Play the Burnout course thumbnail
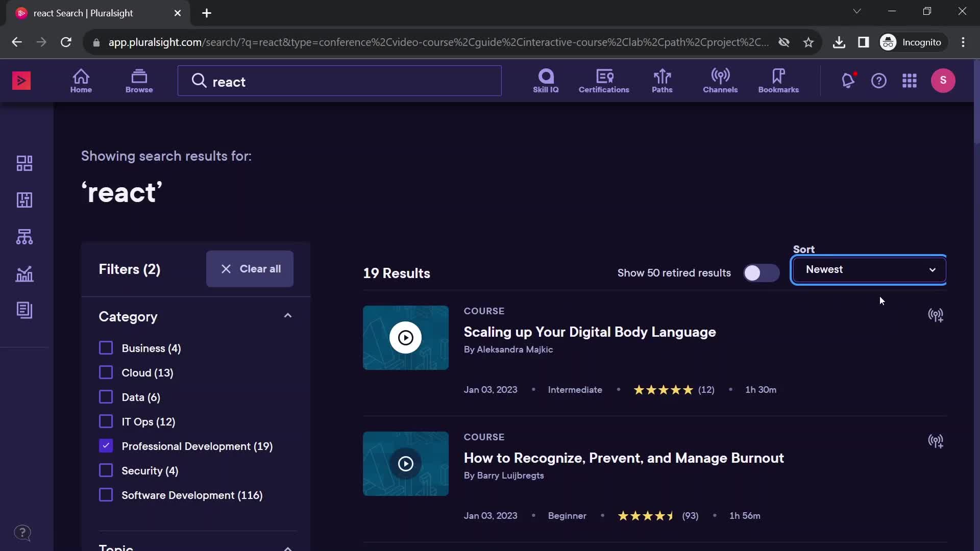The image size is (980, 551). click(406, 464)
